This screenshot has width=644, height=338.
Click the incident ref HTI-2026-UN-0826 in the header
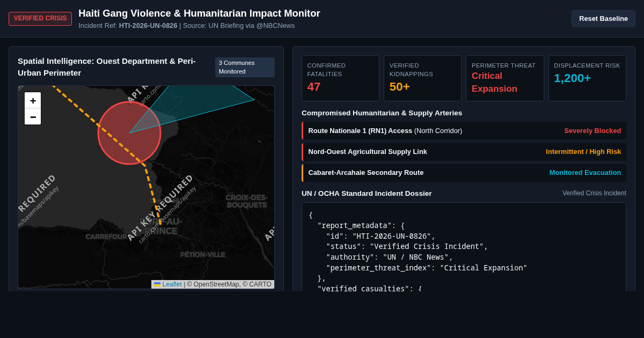click(x=148, y=25)
